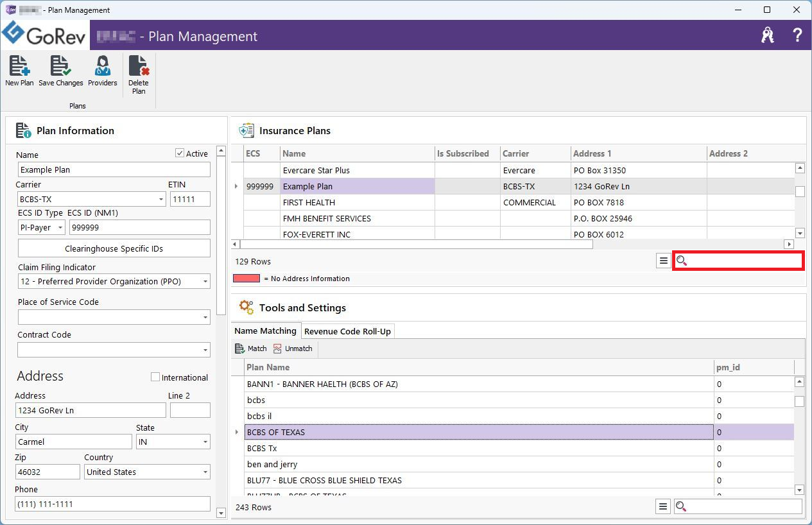Click the Unmatch button
The image size is (812, 525).
click(x=293, y=349)
